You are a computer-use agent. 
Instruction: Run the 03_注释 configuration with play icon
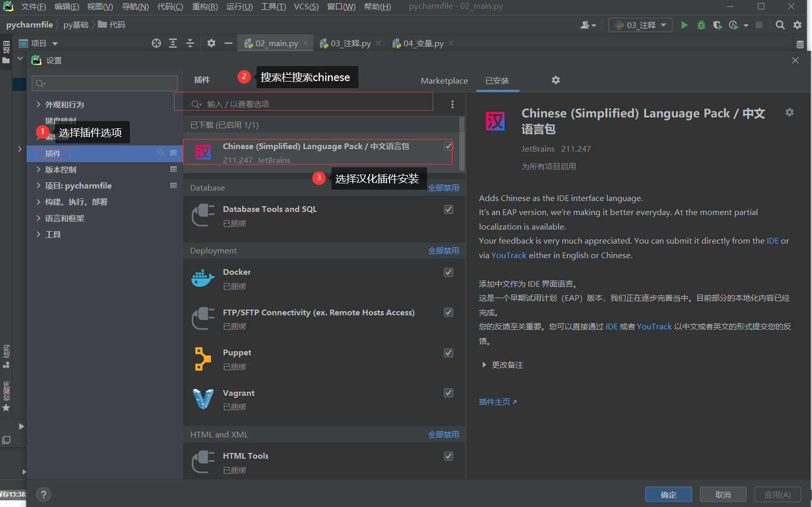(684, 25)
